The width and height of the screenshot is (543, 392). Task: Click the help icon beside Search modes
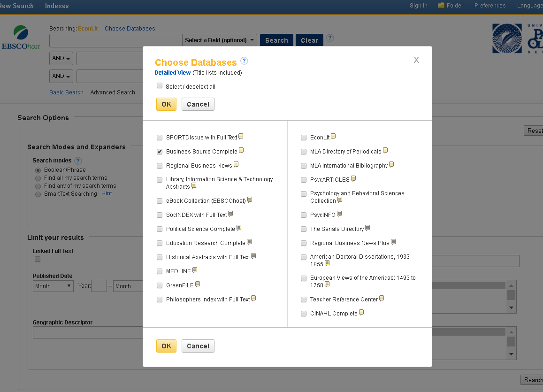point(78,161)
